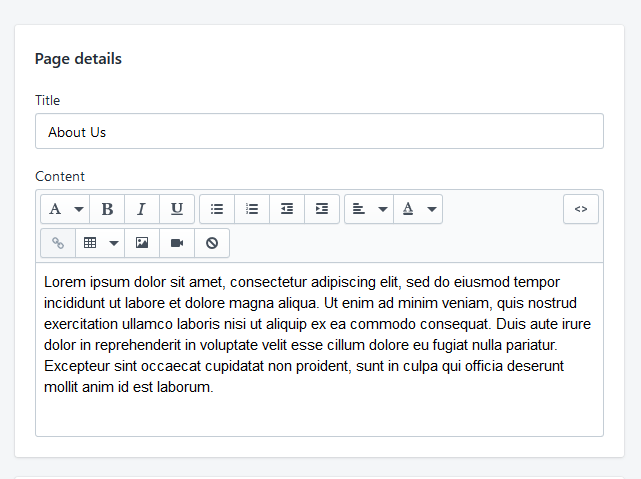The width and height of the screenshot is (641, 479).
Task: Click the insert link icon
Action: (58, 243)
